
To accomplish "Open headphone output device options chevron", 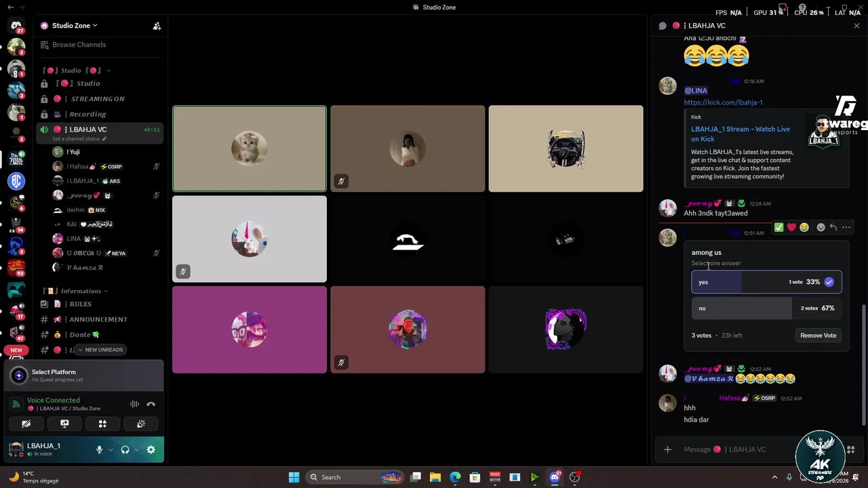I will (136, 449).
